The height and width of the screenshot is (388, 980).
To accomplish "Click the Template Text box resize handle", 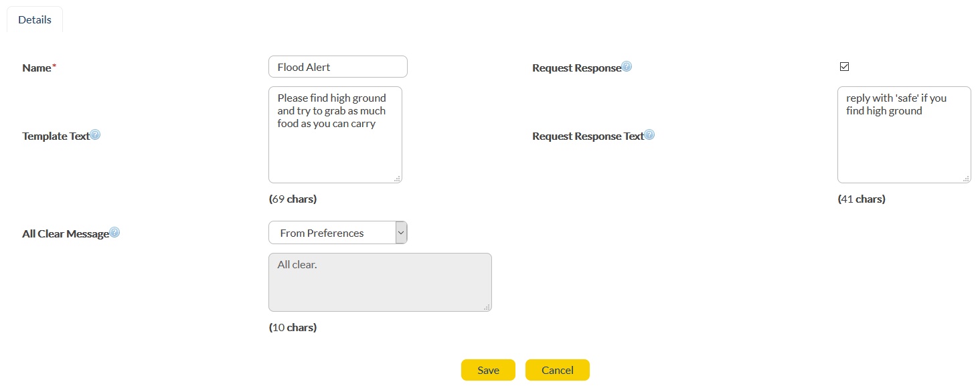I will point(397,179).
